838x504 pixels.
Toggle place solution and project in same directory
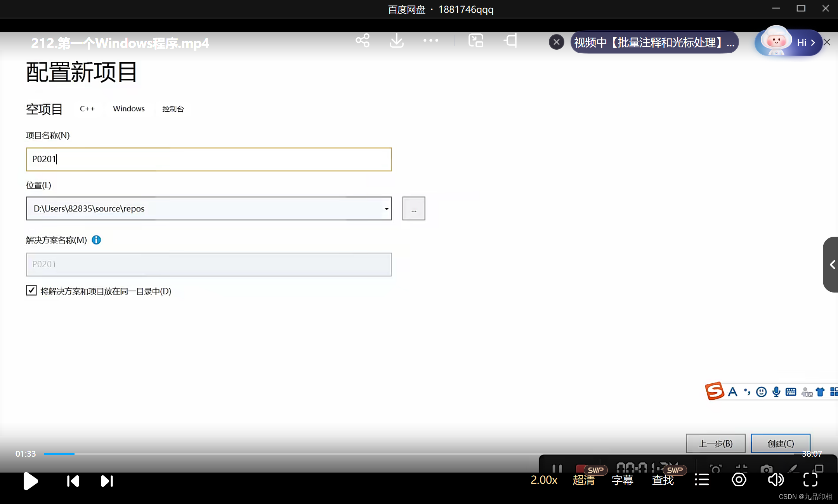(31, 291)
